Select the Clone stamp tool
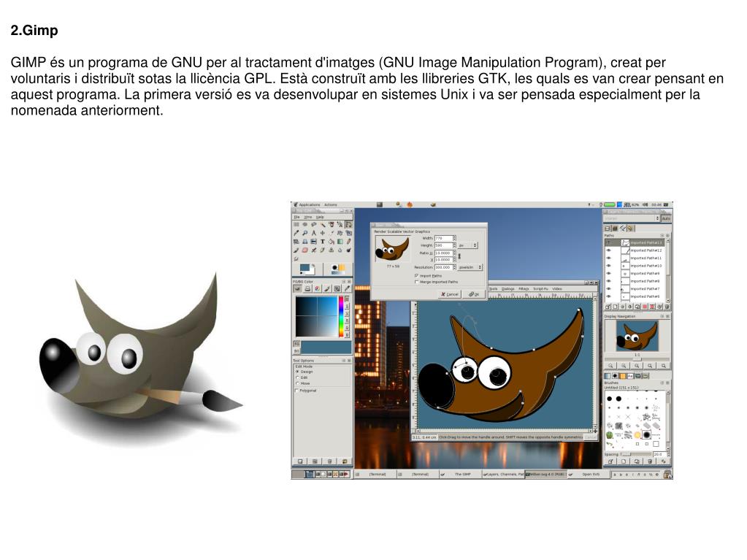The width and height of the screenshot is (747, 560). (x=331, y=250)
